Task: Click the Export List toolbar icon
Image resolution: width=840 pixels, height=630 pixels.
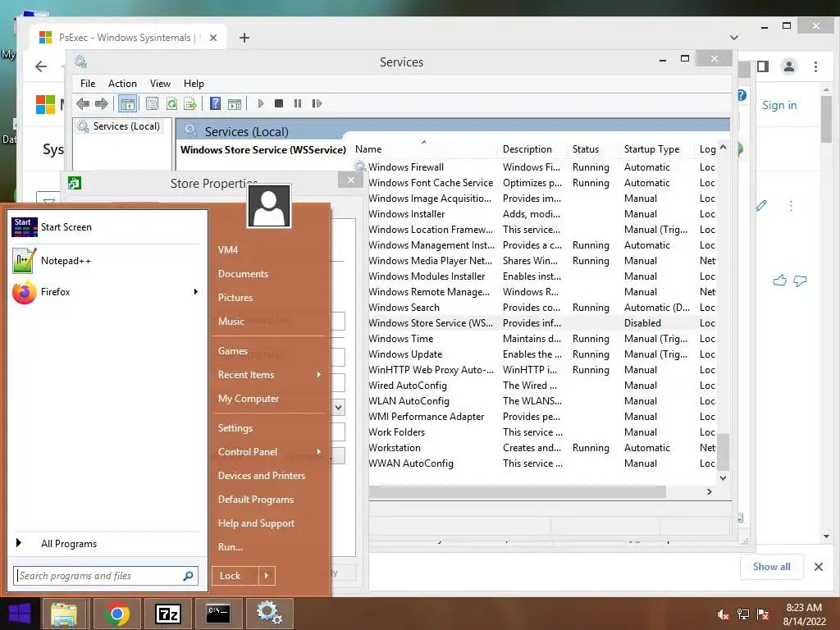Action: [190, 103]
